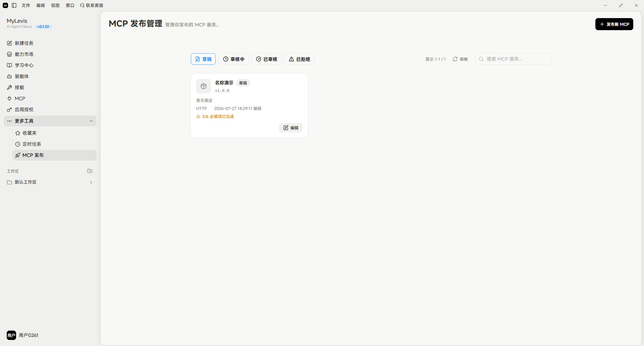The height and width of the screenshot is (346, 644).
Task: Click the HTTP type label
Action: [202, 109]
